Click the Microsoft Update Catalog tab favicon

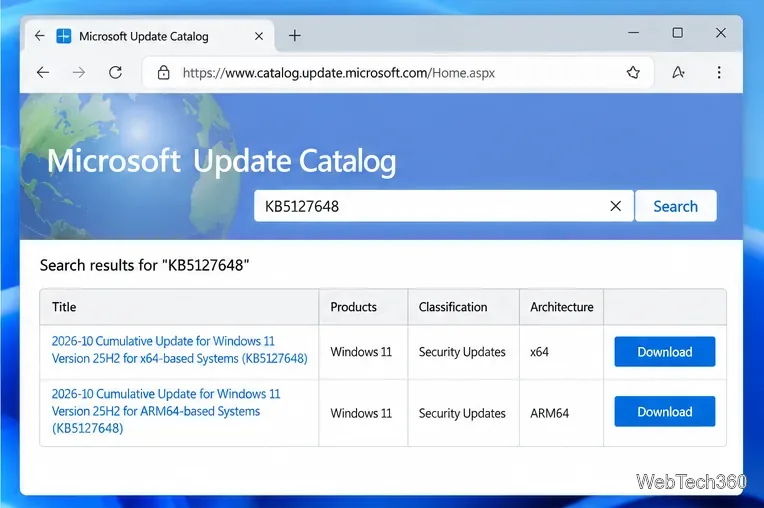64,36
